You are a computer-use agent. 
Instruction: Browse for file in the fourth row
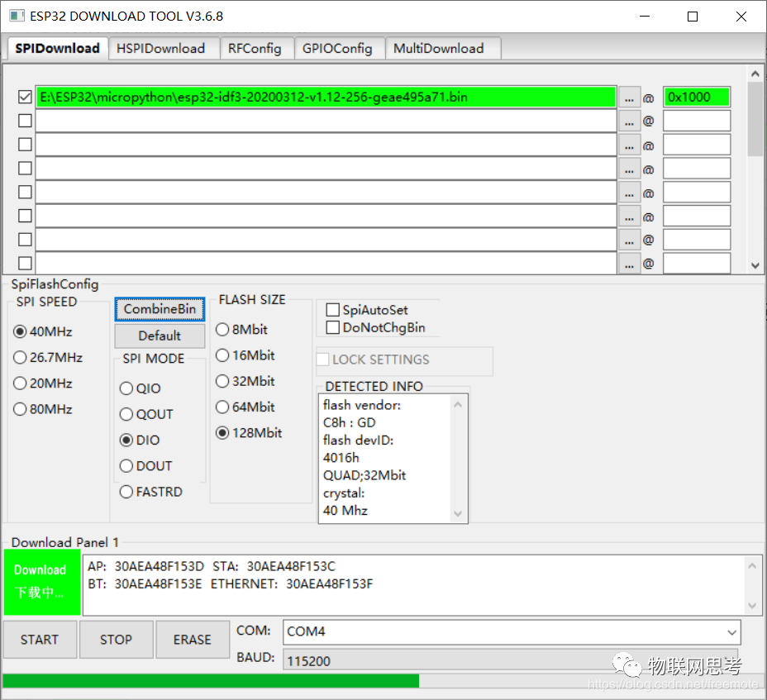coord(629,169)
